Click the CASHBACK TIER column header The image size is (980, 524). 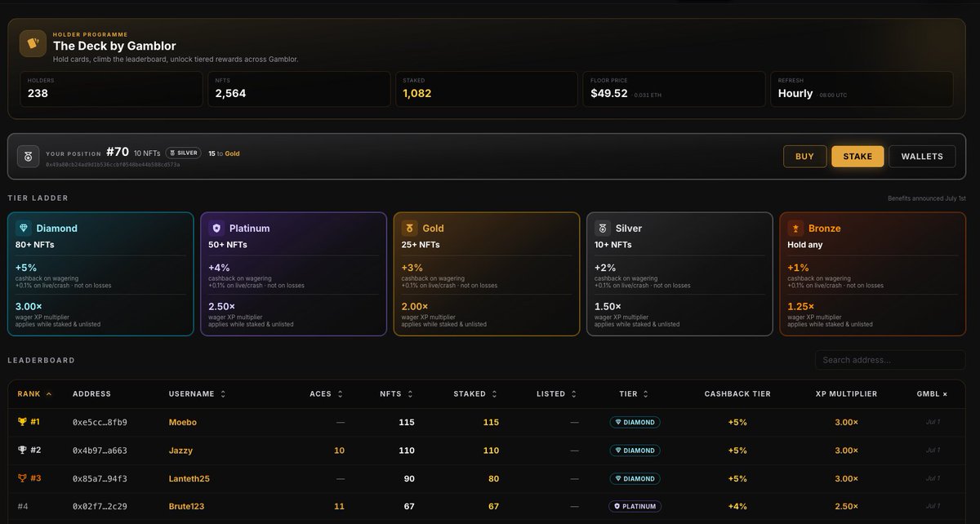coord(737,393)
